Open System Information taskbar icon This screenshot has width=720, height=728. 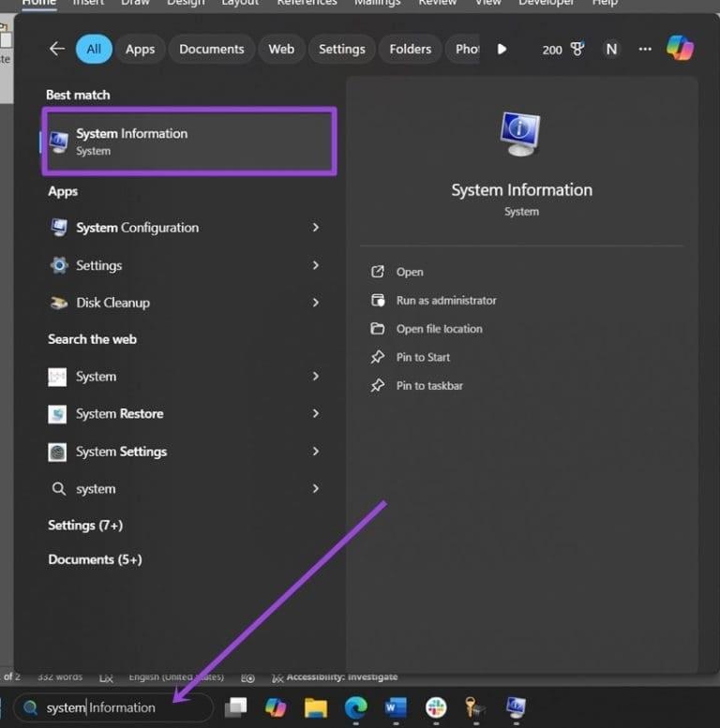coord(516,707)
